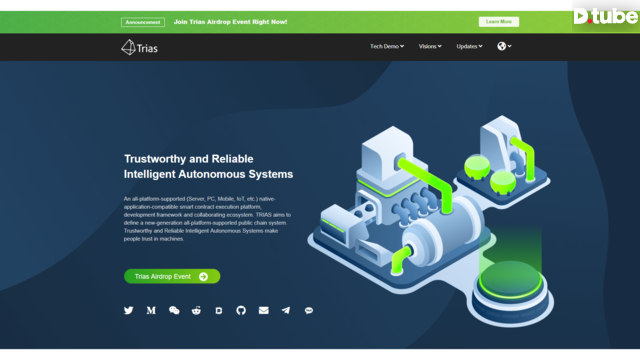Click 'Join Trias Airdrop Event Right Now!' text
This screenshot has width=640, height=360.
pos(231,22)
